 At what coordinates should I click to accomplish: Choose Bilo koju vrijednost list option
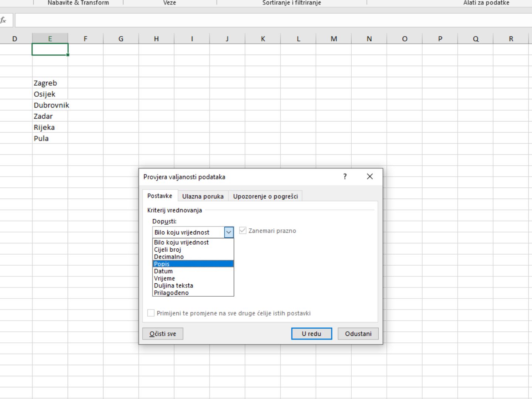(193, 242)
